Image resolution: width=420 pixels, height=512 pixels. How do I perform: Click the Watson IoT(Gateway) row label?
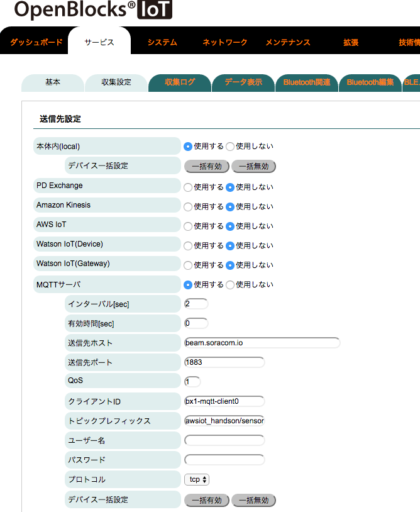point(107,264)
